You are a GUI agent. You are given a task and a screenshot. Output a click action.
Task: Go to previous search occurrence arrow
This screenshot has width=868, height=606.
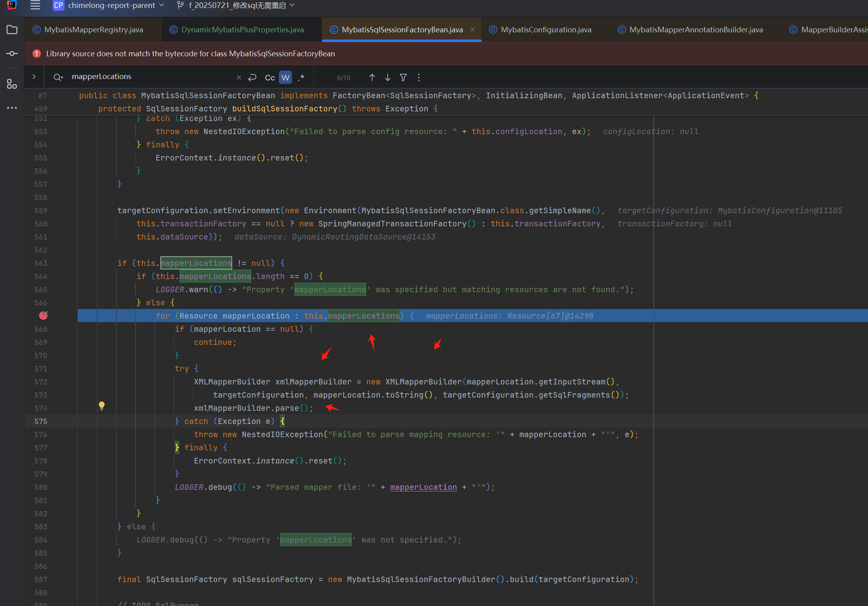(372, 77)
